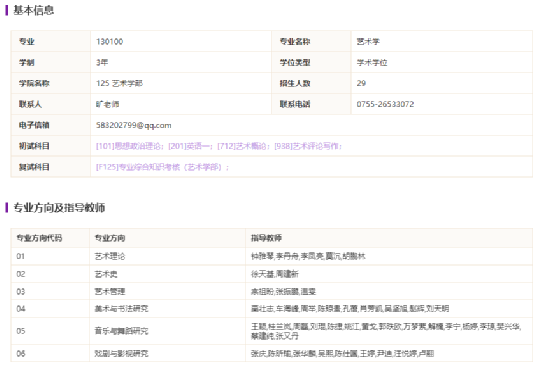Image resolution: width=539 pixels, height=371 pixels.
Task: Click the 125 艺术学部 college name value
Action: (119, 83)
